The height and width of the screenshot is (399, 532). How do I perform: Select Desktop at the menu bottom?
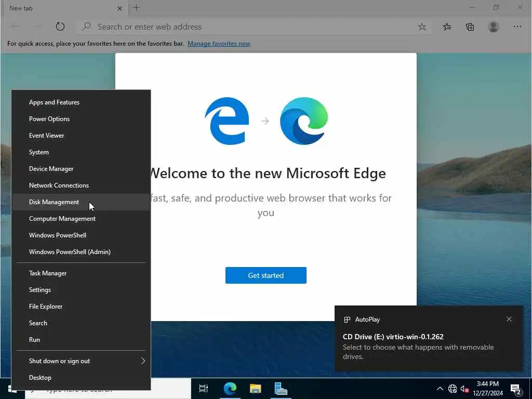[82, 378]
